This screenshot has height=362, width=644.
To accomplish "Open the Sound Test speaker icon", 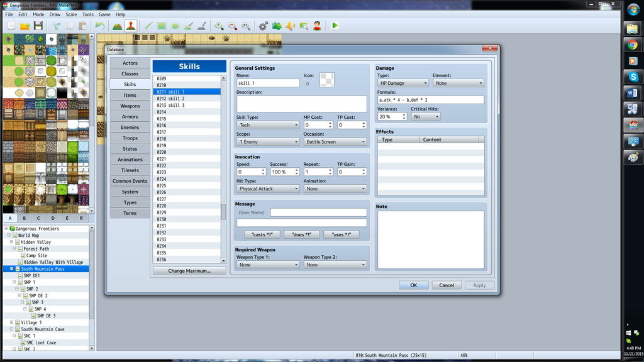I will (x=290, y=26).
